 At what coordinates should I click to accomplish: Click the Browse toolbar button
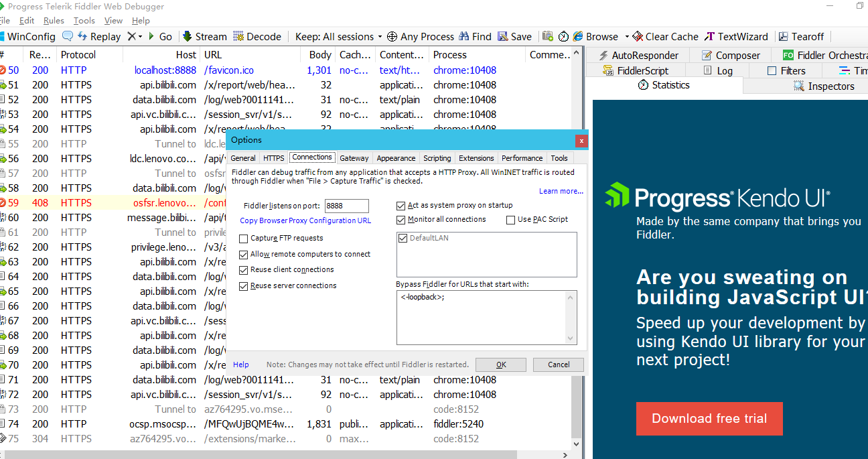(595, 37)
